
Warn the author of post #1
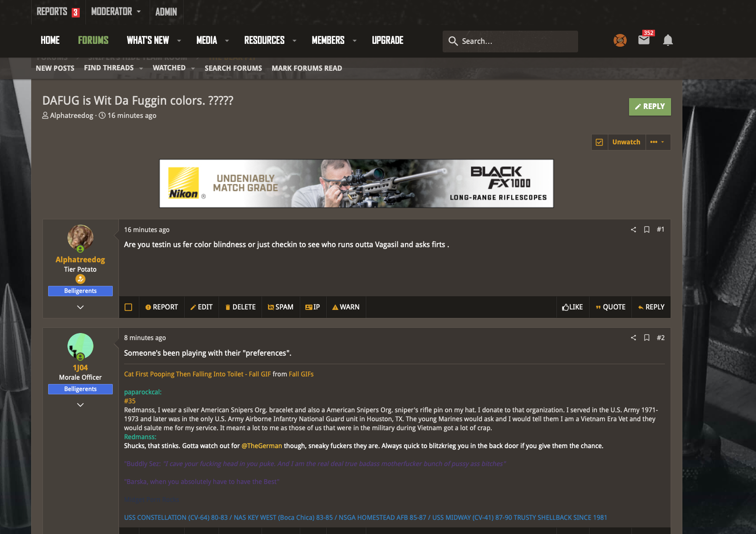346,307
